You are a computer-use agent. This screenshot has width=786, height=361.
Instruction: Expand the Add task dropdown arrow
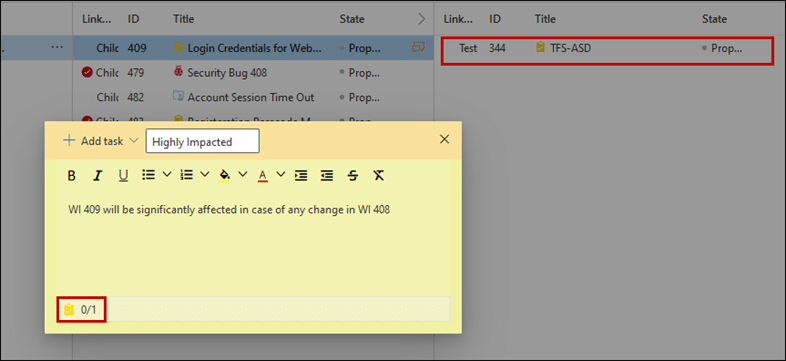(x=133, y=141)
